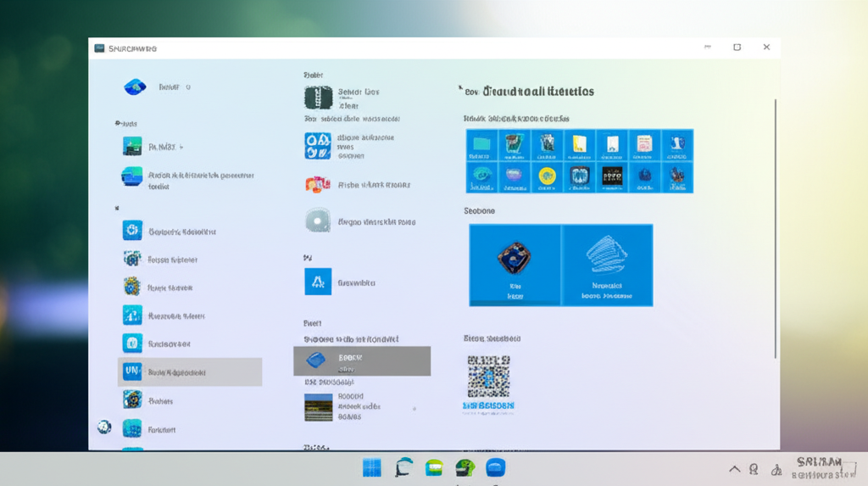
Task: Select the highlighted grey entry in the middle list
Action: (x=362, y=360)
